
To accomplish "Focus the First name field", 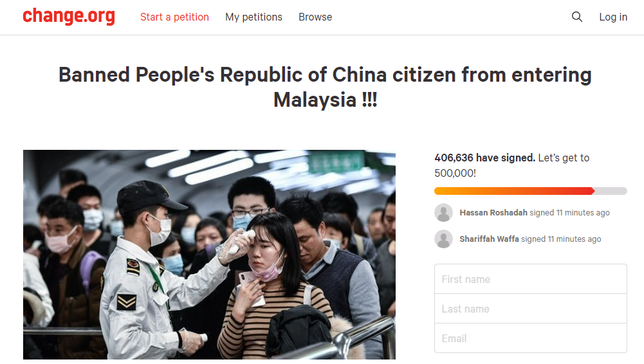I will [530, 279].
